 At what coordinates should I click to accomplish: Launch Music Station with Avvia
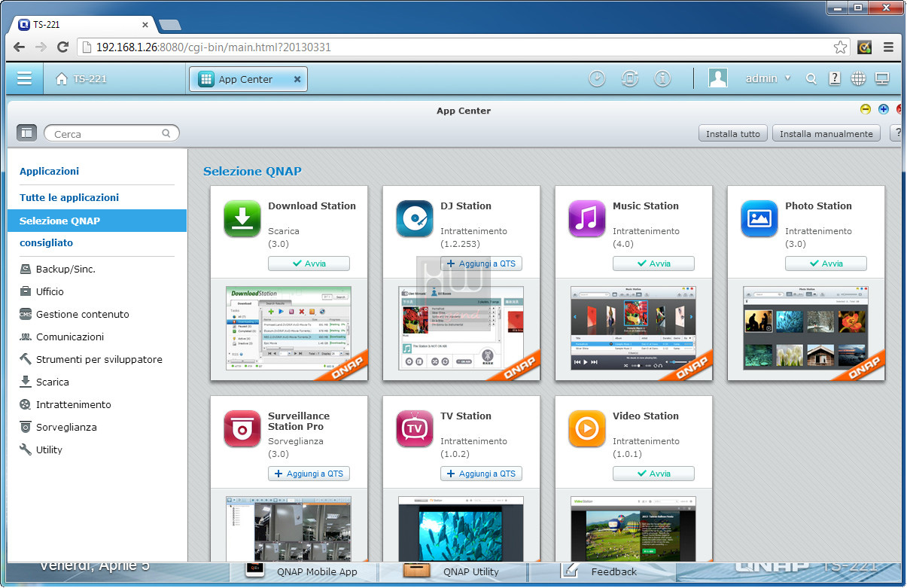[x=653, y=264]
